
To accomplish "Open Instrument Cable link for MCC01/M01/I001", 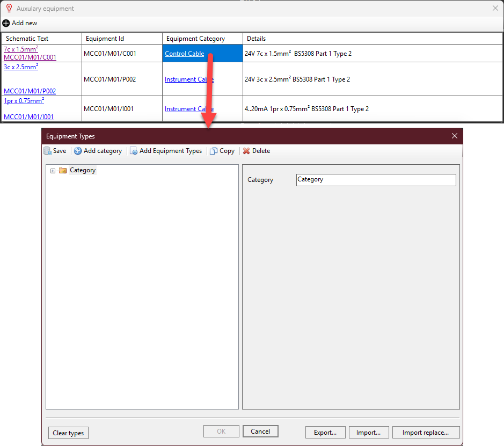I will tap(189, 109).
